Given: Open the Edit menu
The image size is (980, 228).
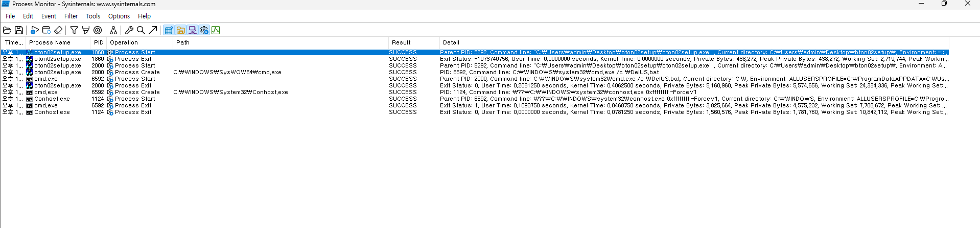Looking at the screenshot, I should coord(28,16).
